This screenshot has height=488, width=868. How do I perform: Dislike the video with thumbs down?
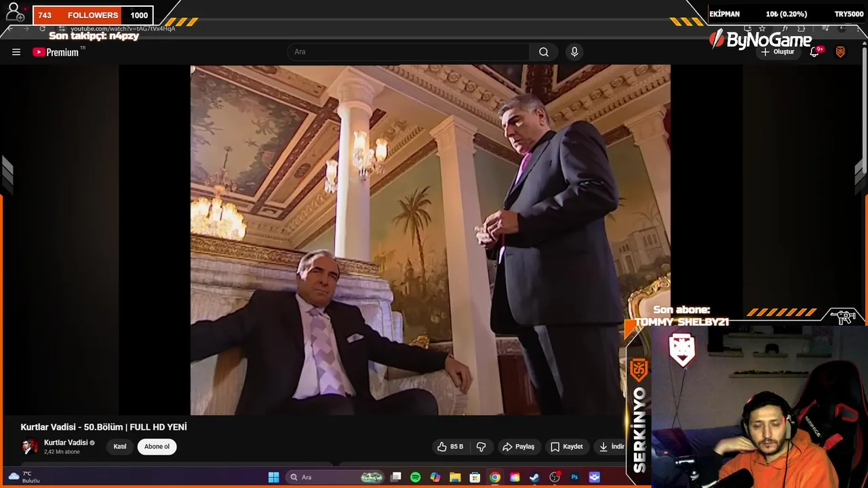click(x=481, y=447)
